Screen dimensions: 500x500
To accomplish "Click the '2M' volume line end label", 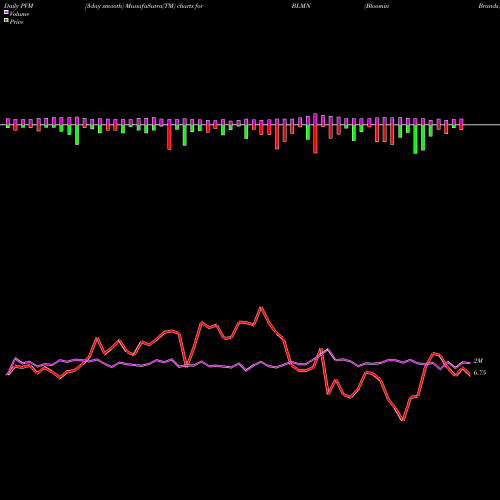I will (x=478, y=361).
